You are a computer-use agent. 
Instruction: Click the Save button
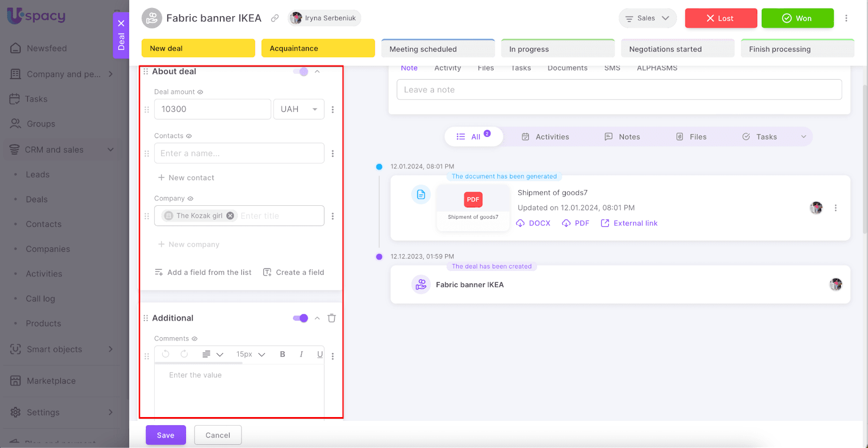click(x=165, y=435)
